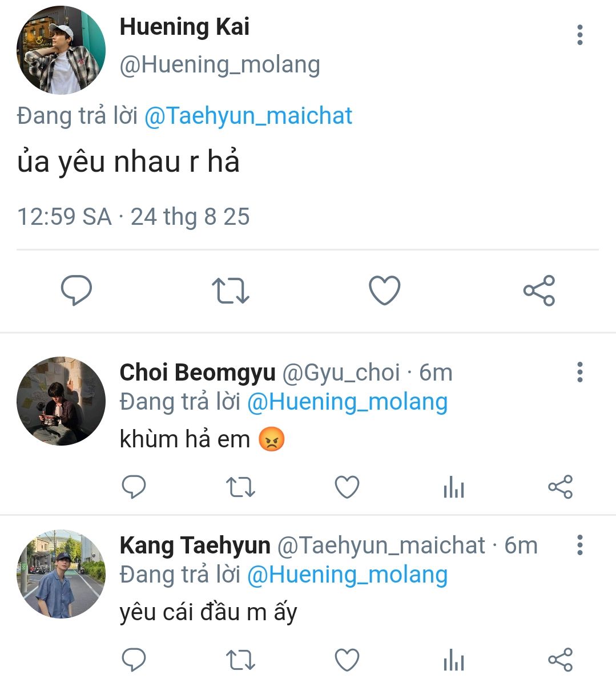
Task: Reply to Huening Kai's main tweet
Action: point(77,290)
